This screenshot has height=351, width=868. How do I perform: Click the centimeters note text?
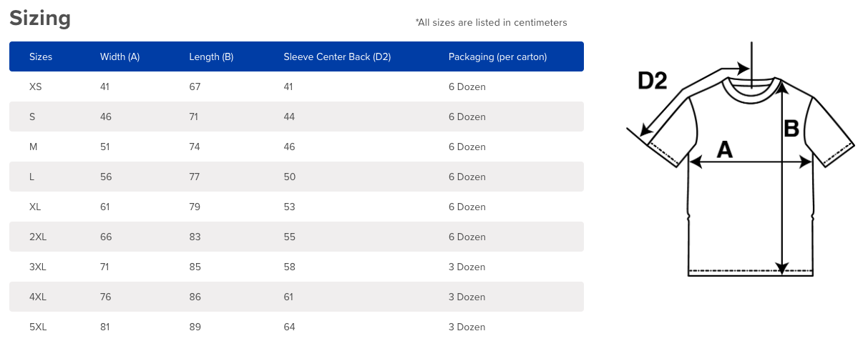491,22
